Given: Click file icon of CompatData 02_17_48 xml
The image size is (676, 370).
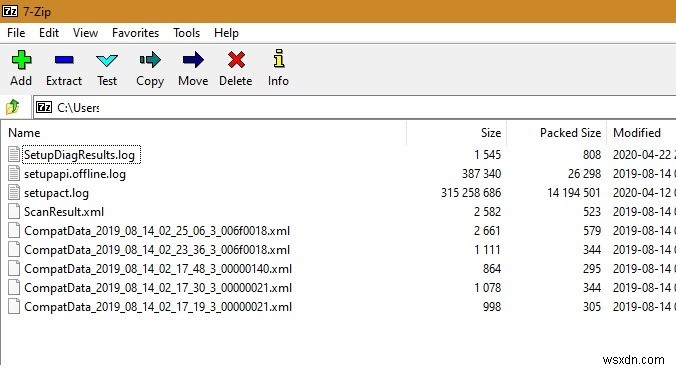Looking at the screenshot, I should 14,268.
